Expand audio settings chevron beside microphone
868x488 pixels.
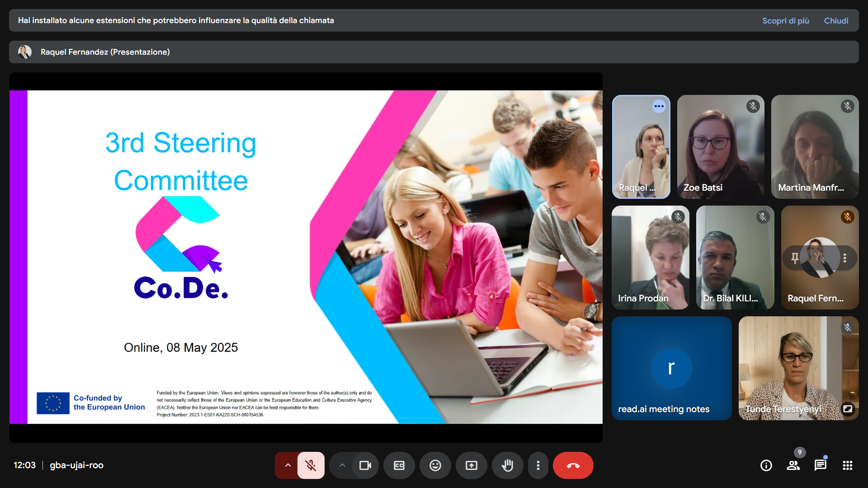[x=288, y=465]
